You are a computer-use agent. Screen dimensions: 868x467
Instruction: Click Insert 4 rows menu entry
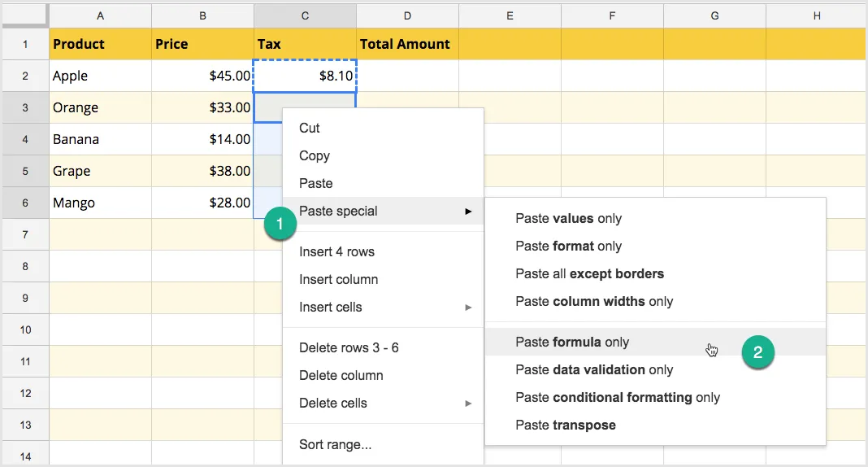336,251
